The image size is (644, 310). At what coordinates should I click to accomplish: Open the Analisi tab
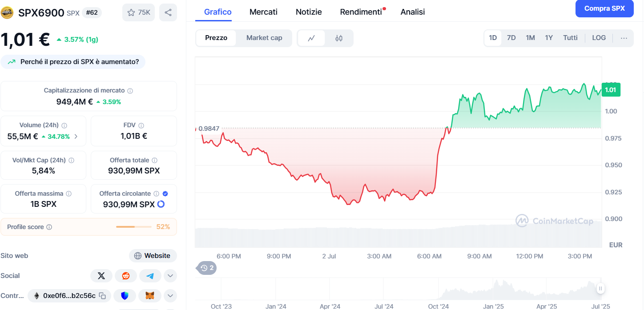click(x=413, y=12)
